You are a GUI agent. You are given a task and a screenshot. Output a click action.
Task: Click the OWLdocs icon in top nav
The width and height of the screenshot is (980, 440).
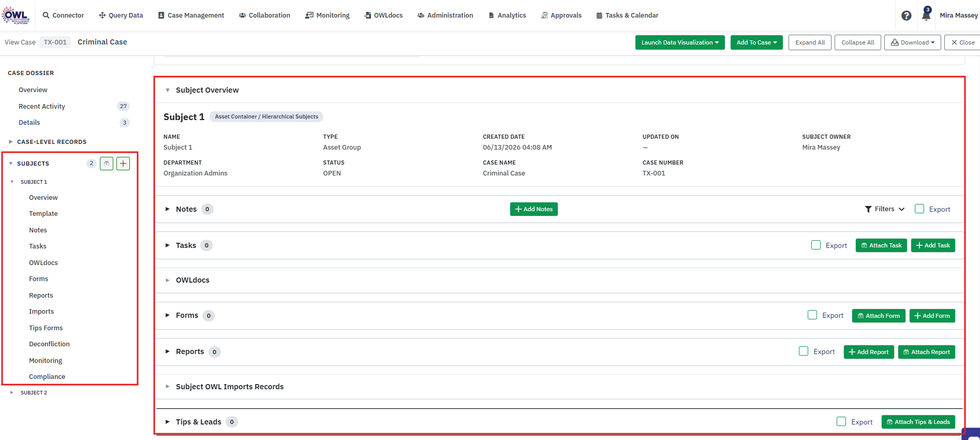[367, 16]
